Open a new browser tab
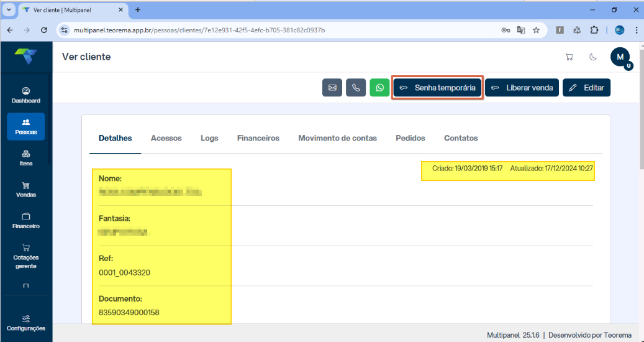Image resolution: width=644 pixels, height=342 pixels. (138, 10)
